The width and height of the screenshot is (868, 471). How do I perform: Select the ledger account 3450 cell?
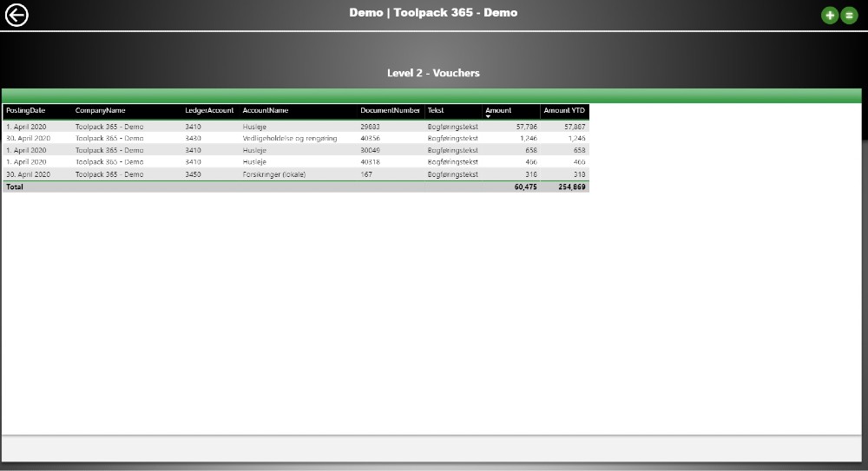click(193, 174)
